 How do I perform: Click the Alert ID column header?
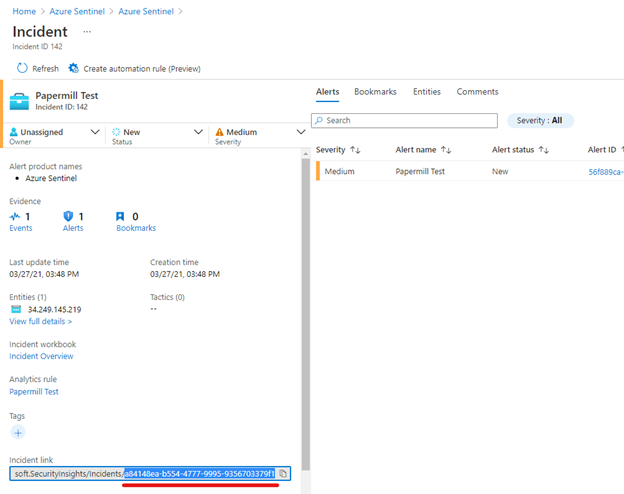pyautogui.click(x=602, y=150)
